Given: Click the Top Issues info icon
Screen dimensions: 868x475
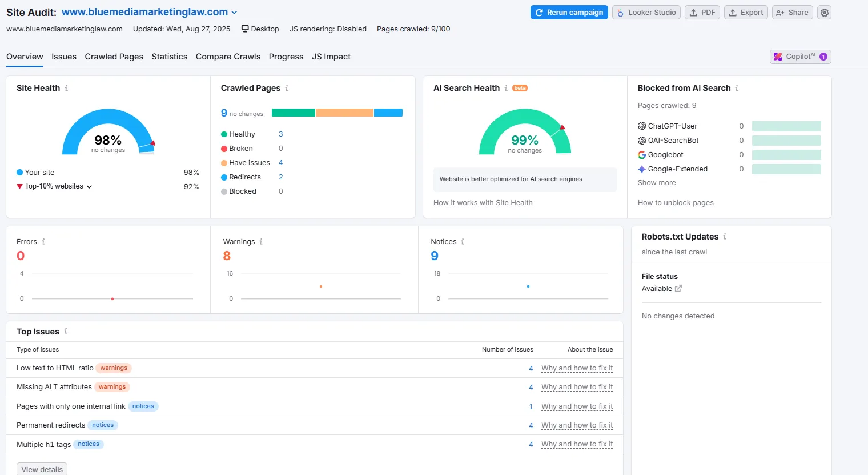Looking at the screenshot, I should pos(66,331).
